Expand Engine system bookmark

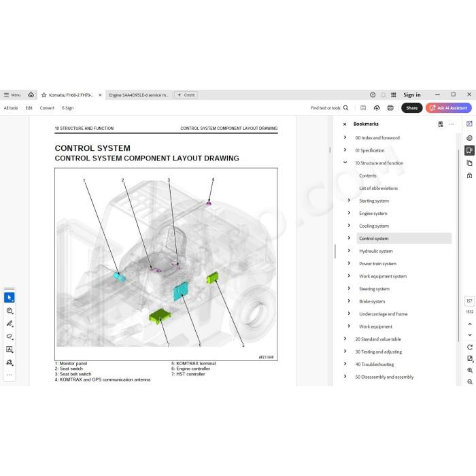pos(349,213)
